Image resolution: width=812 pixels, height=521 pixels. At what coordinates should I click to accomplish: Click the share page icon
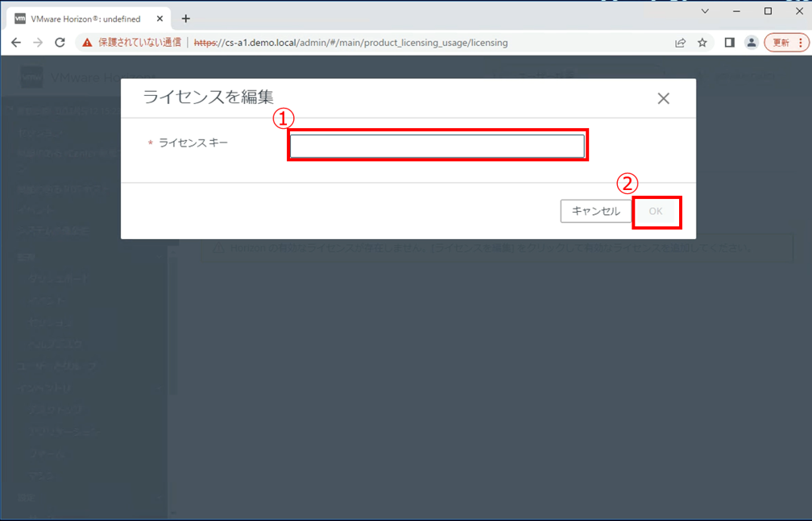click(681, 43)
